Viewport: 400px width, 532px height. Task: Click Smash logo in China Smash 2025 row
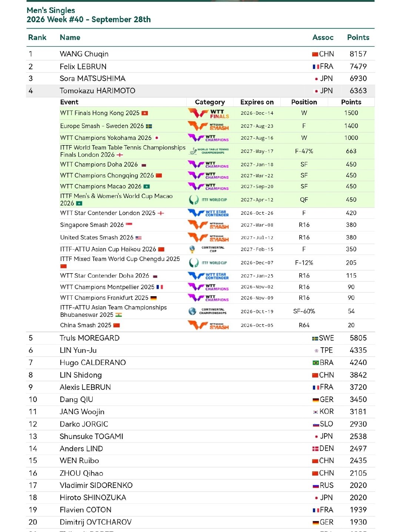click(x=209, y=325)
